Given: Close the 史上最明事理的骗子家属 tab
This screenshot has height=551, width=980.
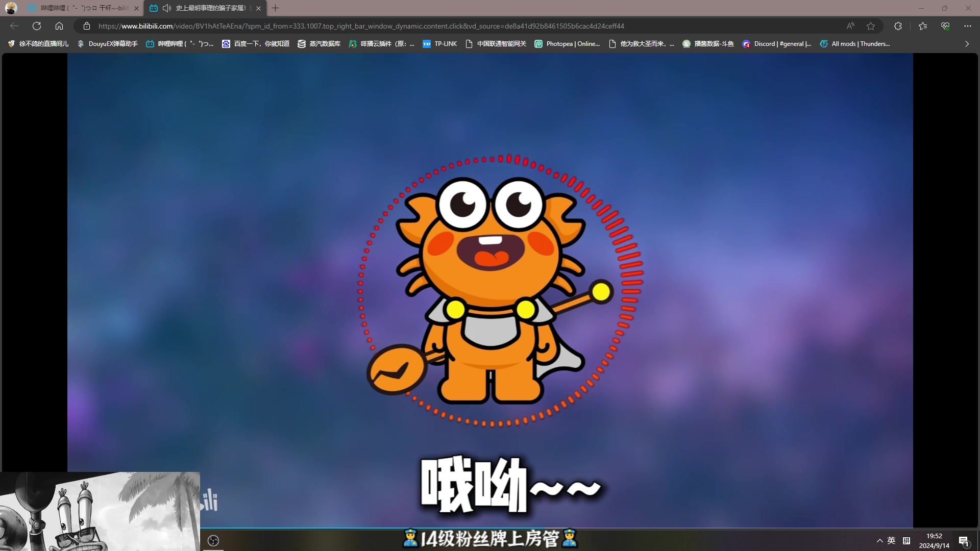Looking at the screenshot, I should click(x=258, y=8).
